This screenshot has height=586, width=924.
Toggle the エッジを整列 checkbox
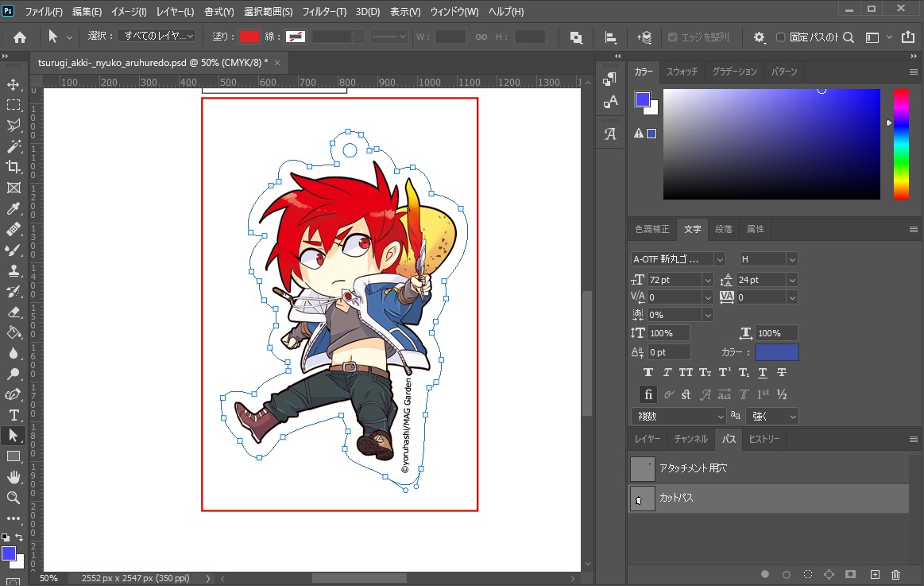(672, 37)
